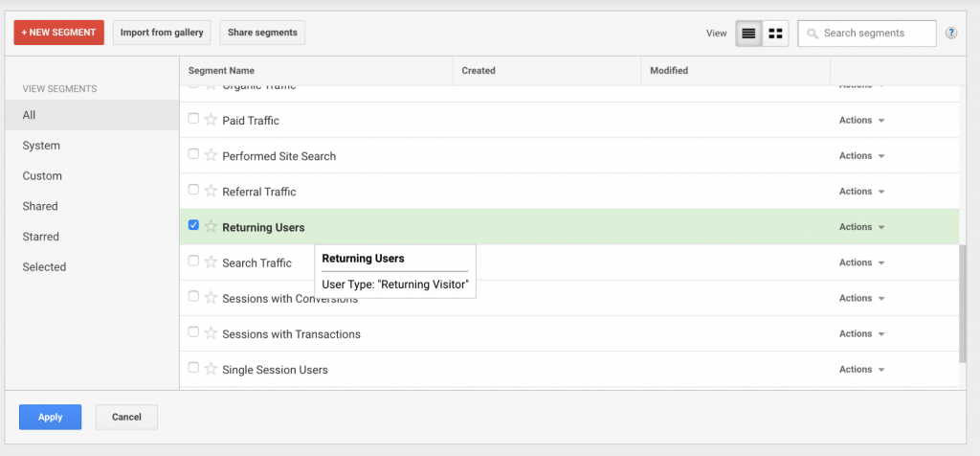This screenshot has width=980, height=456.
Task: Check the Single Session Users checkbox
Action: coord(193,368)
